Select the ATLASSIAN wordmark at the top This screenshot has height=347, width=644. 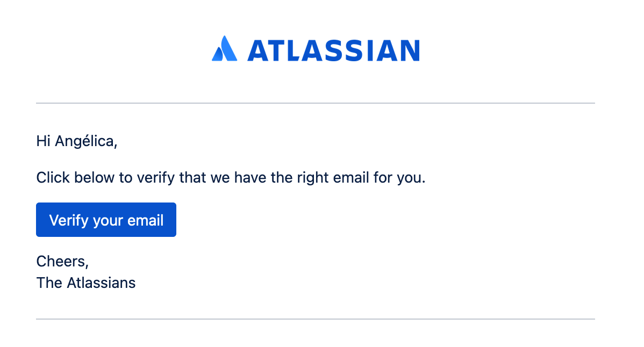[332, 49]
